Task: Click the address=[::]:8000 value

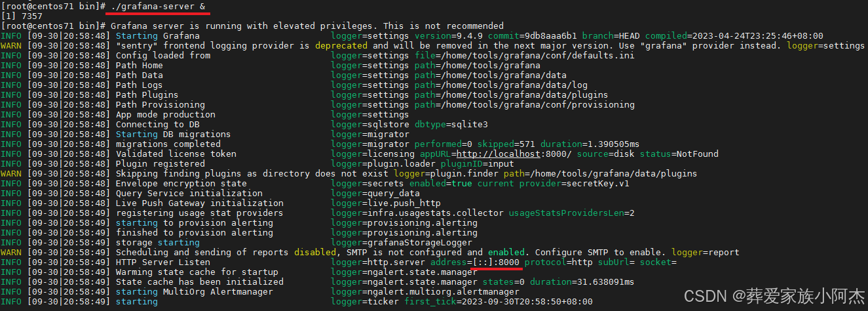Action: [x=475, y=262]
